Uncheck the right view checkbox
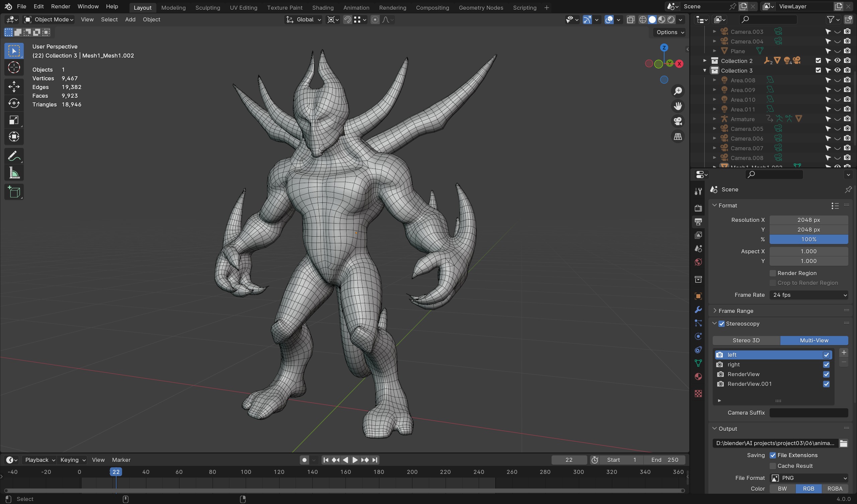 coord(826,364)
